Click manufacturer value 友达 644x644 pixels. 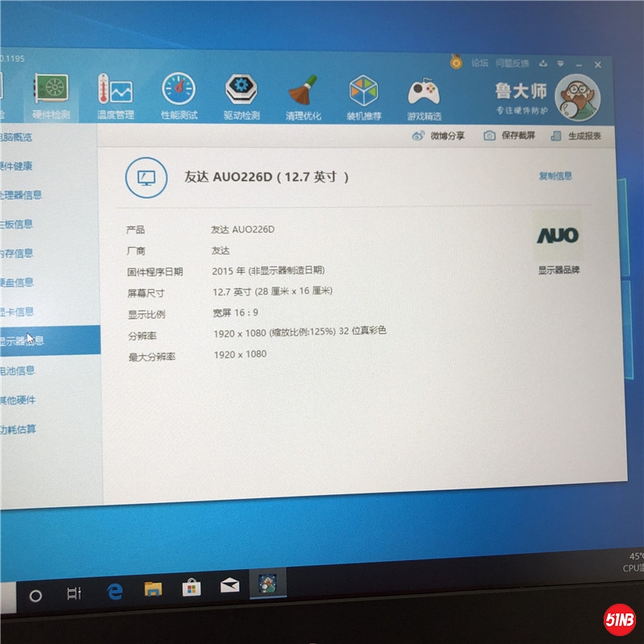point(221,250)
